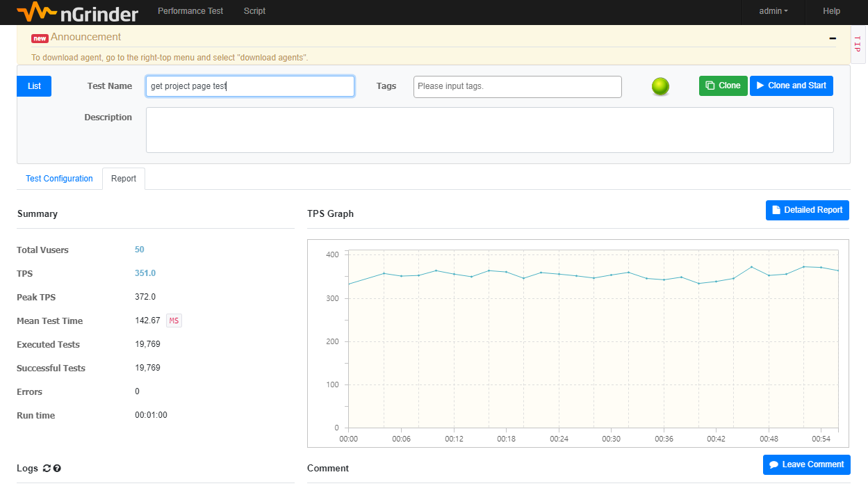Open the Performance Test menu
868x486 pixels.
[190, 11]
